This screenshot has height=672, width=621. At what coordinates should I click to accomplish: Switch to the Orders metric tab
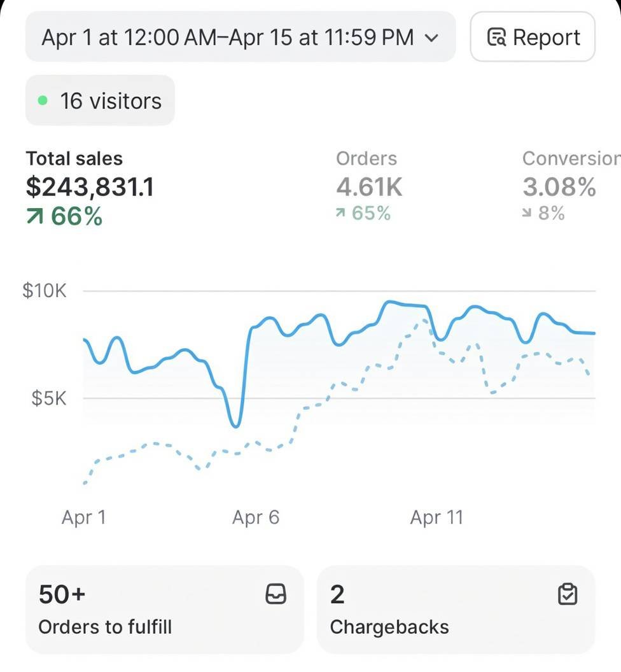pos(369,185)
